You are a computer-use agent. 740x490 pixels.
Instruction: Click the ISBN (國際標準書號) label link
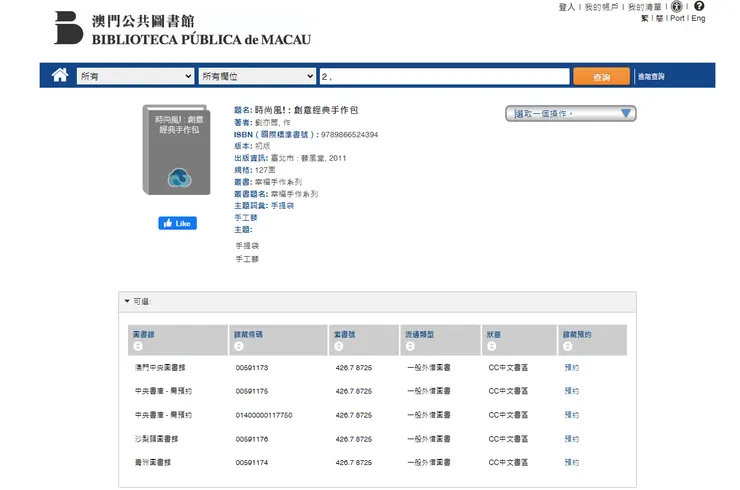point(274,135)
